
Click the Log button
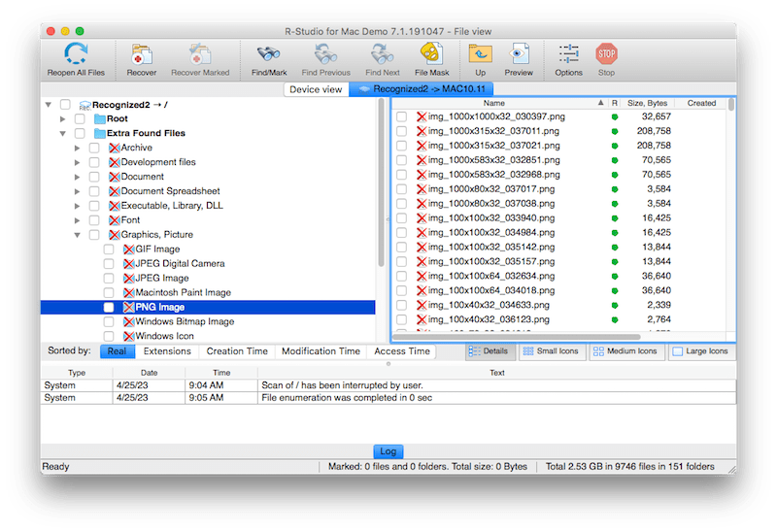388,451
